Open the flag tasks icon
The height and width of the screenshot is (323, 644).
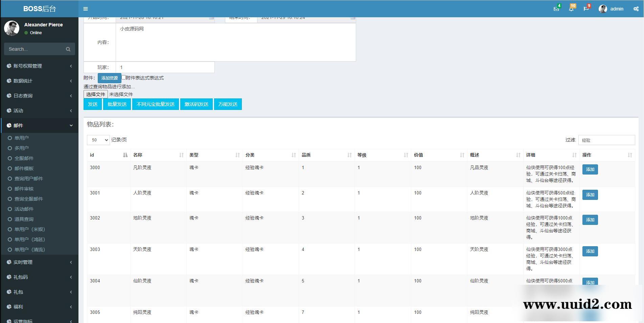(x=586, y=9)
